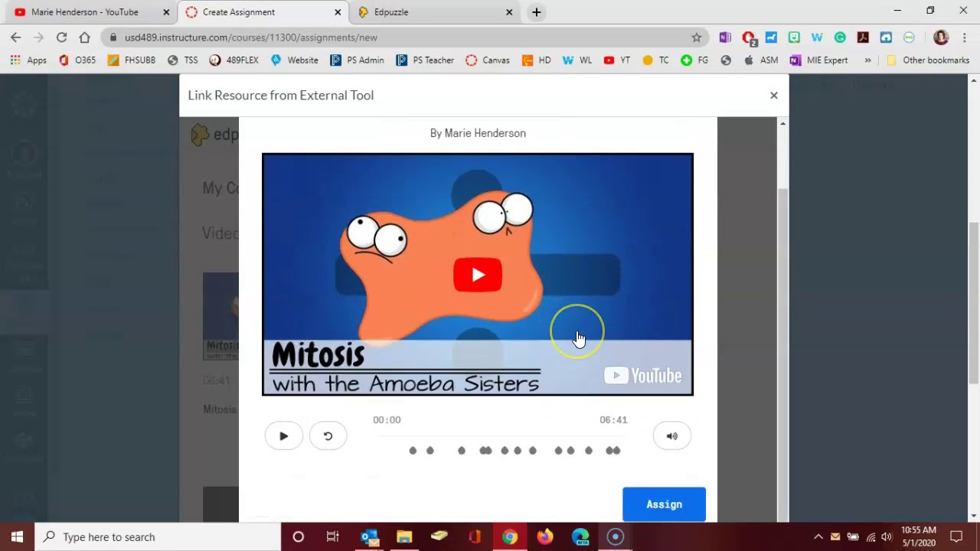Open the 489FLEX bookmark
This screenshot has height=551, width=980.
234,60
